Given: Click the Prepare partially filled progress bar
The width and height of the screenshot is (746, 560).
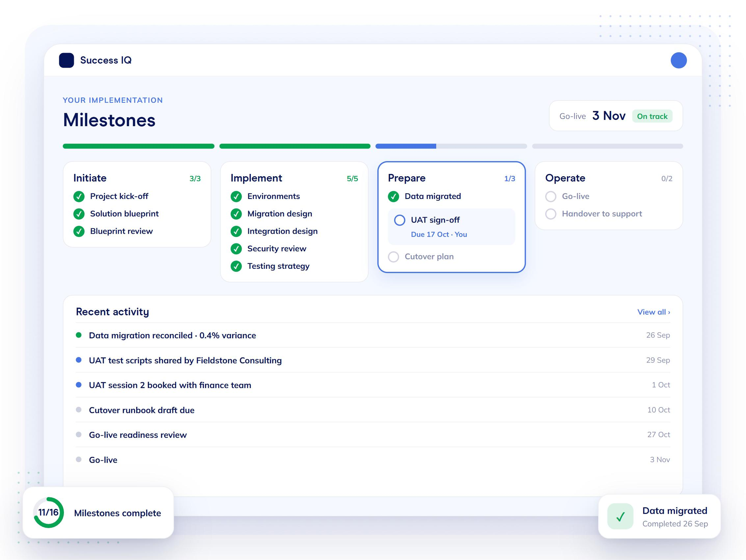Looking at the screenshot, I should [451, 146].
